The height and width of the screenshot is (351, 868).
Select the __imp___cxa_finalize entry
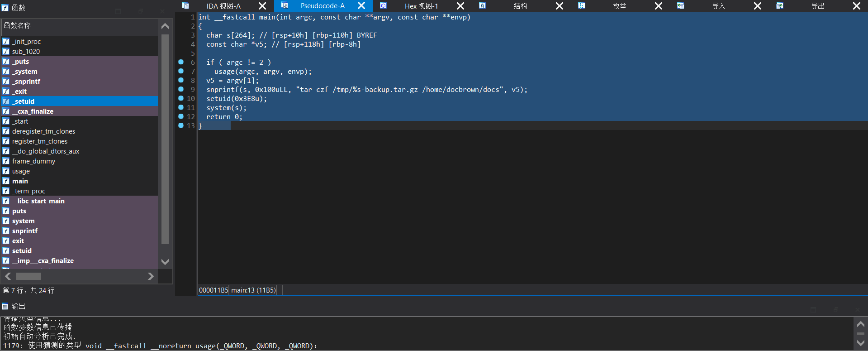79,260
